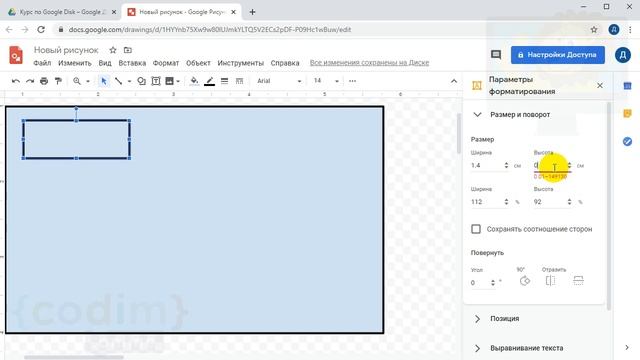Image resolution: width=640 pixels, height=360 pixels.
Task: Click the Google Drawings logo
Action: [16, 55]
